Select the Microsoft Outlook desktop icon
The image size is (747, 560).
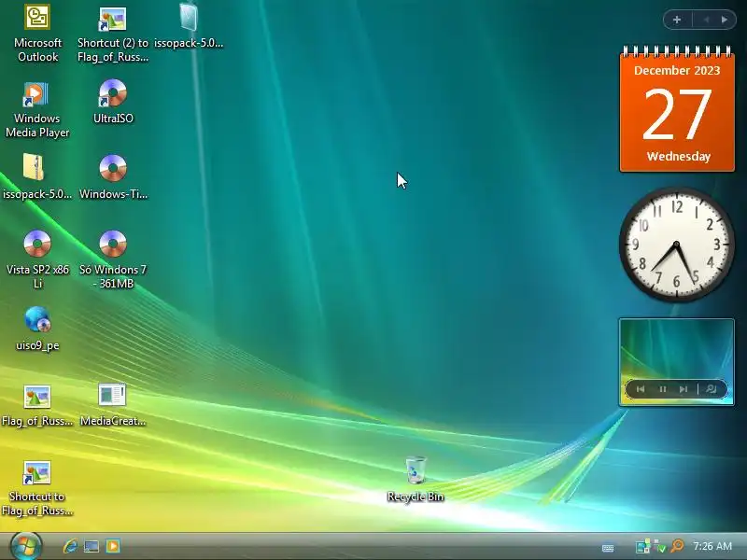[x=37, y=34]
